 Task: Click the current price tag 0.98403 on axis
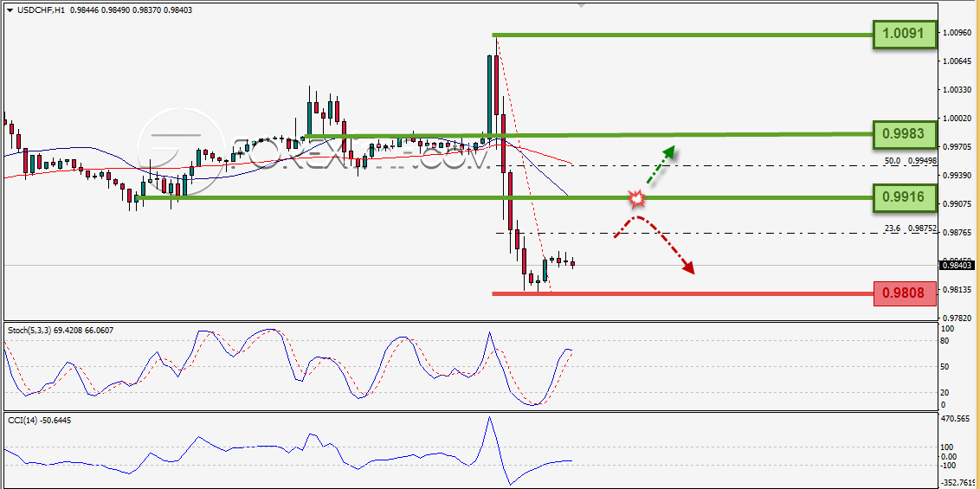957,266
